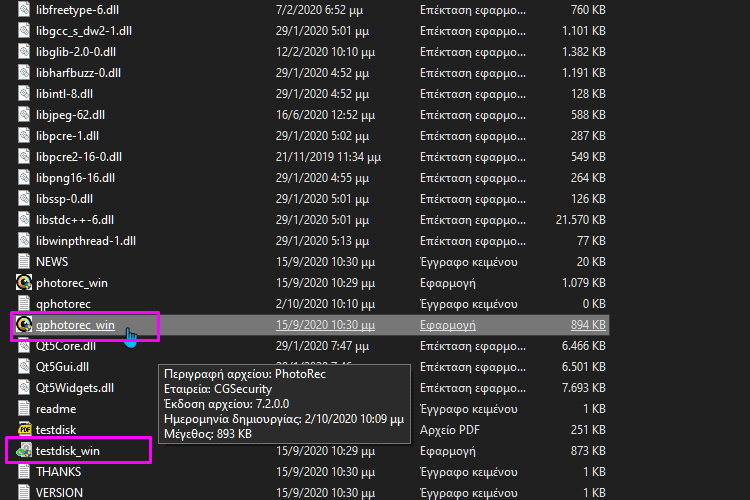Click the 2/10/2020 10:10 μμ date
Screen dimensions: 750x500
pos(326,304)
